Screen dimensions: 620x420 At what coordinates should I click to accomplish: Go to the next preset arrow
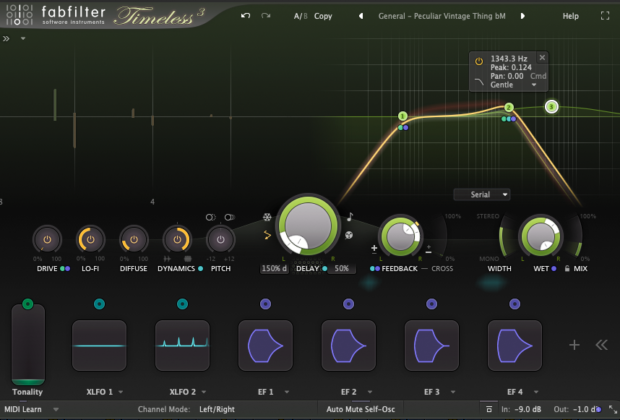click(523, 16)
